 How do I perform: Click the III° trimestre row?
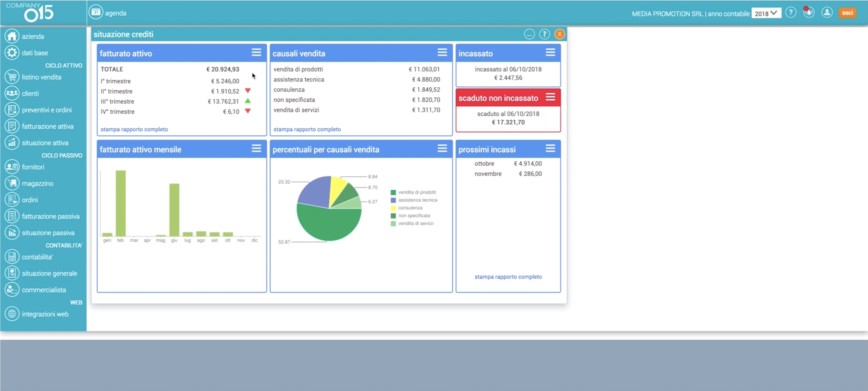tap(176, 101)
